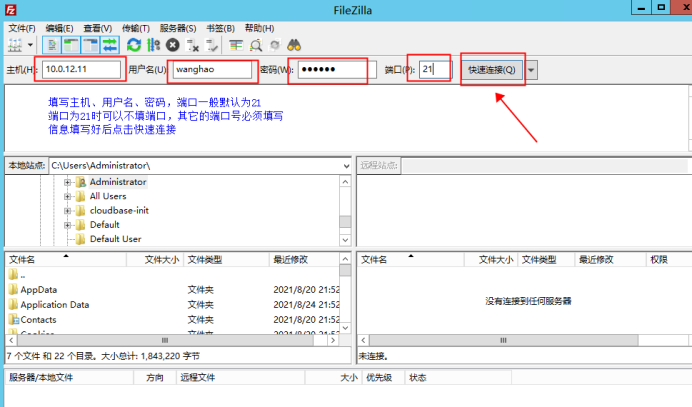
Task: Toggle the transfer queue display icon
Action: tap(110, 45)
